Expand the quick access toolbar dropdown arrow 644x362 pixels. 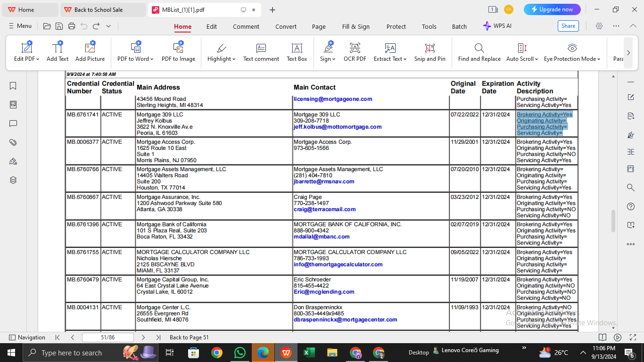tap(108, 26)
